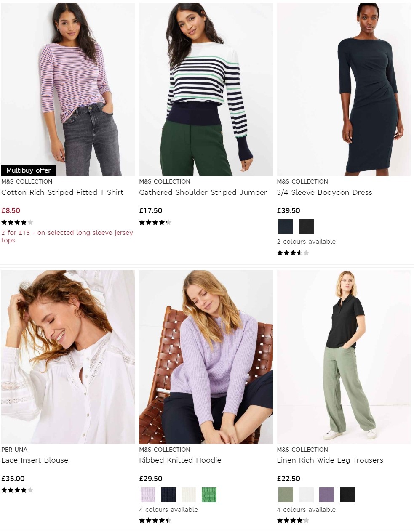Open the Lace Insert Blouse product
Viewport: 414px width, 532px height.
pos(35,460)
